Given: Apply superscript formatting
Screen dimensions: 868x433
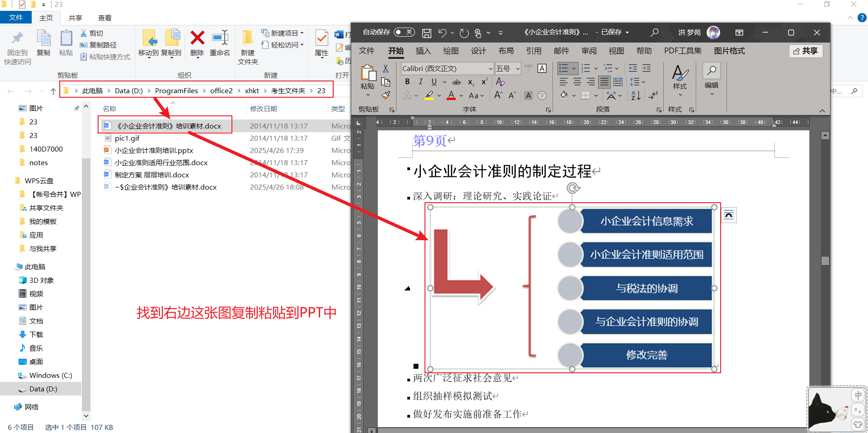Looking at the screenshot, I should tap(484, 81).
